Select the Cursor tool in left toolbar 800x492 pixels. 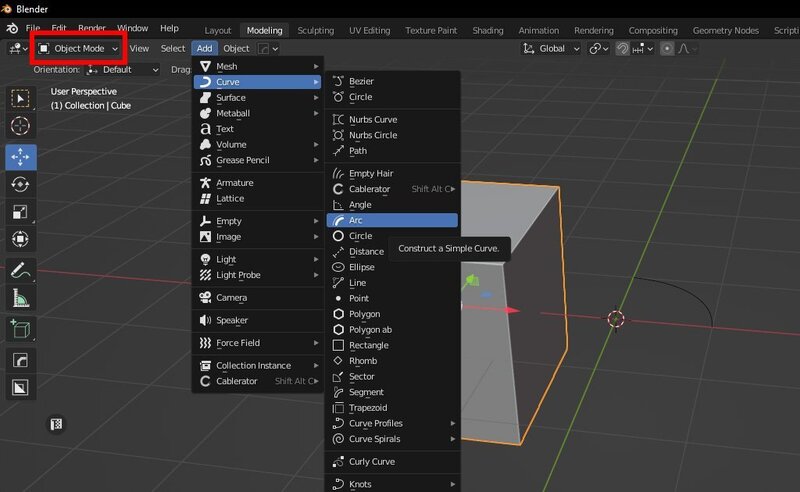21,126
